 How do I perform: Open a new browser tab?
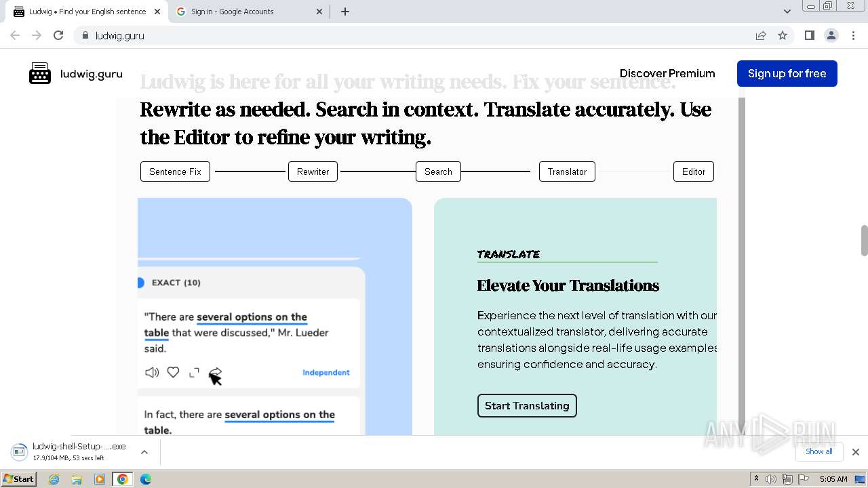coord(344,12)
